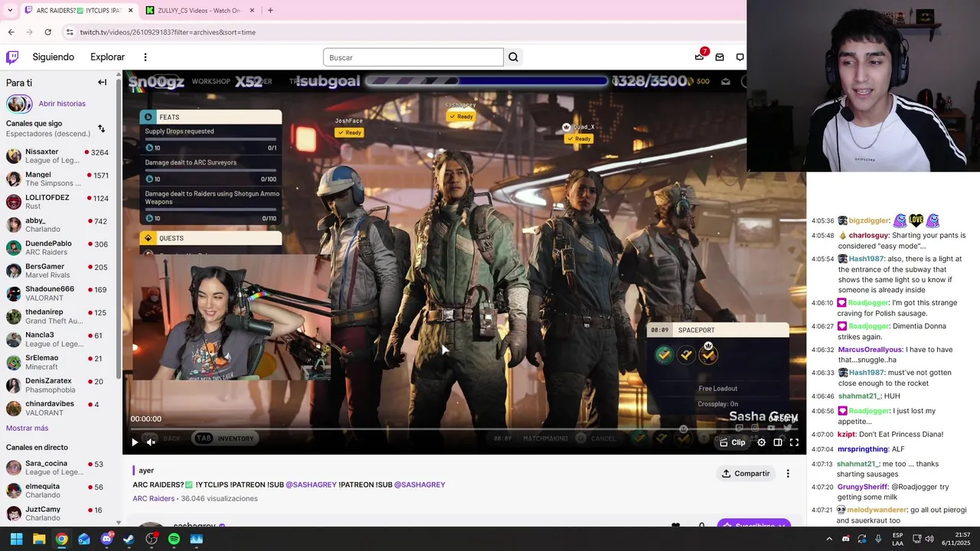
Task: Collapse the Para ti sidebar arrow
Action: (x=102, y=83)
